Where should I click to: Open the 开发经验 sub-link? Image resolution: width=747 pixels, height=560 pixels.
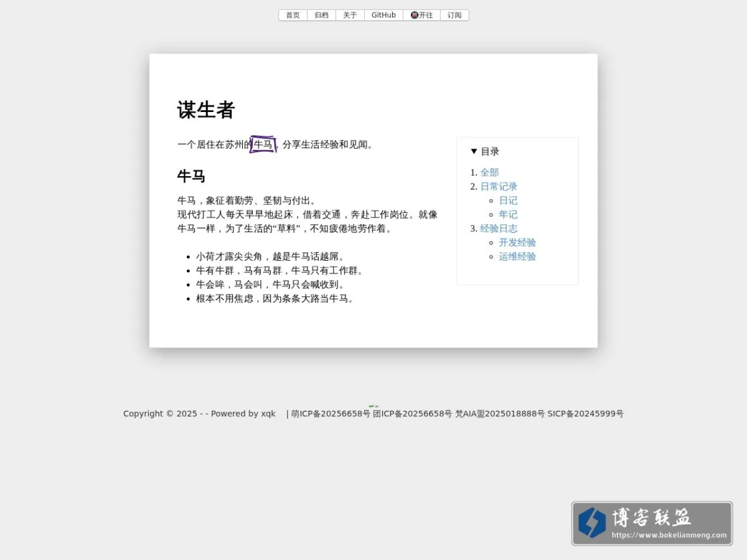pos(517,243)
